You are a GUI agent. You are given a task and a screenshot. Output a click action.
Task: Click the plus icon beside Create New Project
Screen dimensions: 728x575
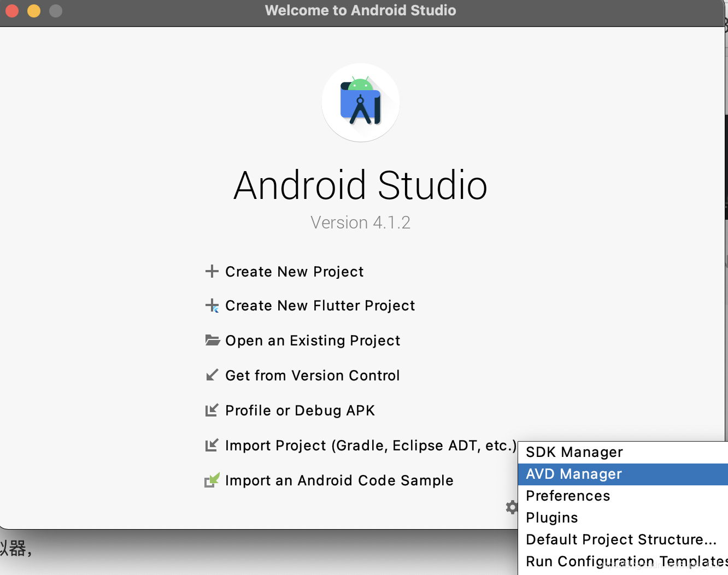click(212, 271)
